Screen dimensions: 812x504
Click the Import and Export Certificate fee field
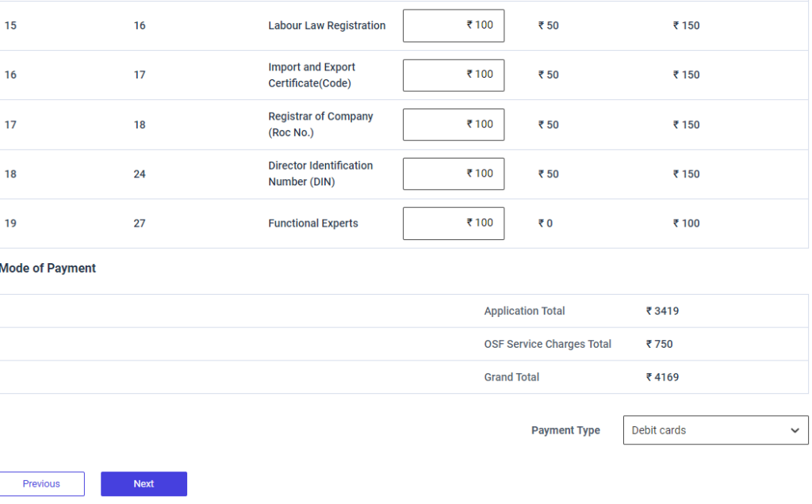pos(453,75)
